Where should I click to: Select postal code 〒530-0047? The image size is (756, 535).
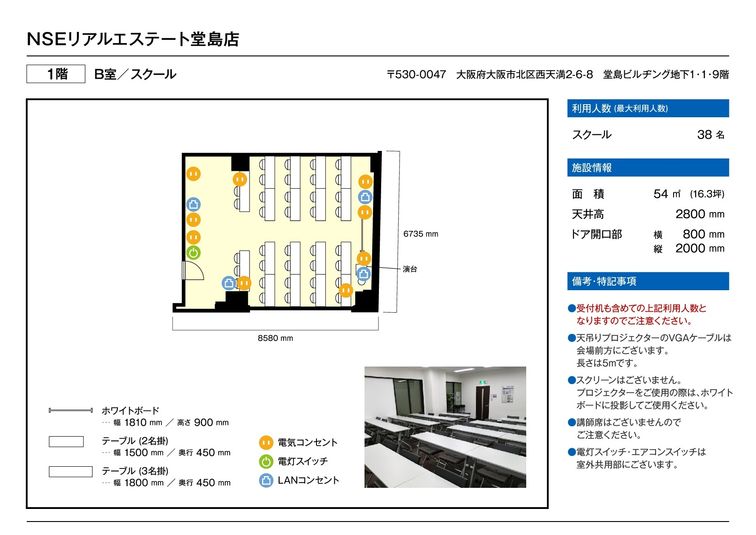pos(416,75)
